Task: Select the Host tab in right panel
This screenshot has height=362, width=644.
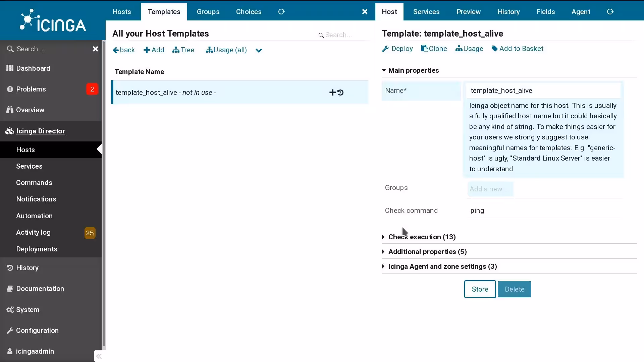Action: pyautogui.click(x=389, y=12)
